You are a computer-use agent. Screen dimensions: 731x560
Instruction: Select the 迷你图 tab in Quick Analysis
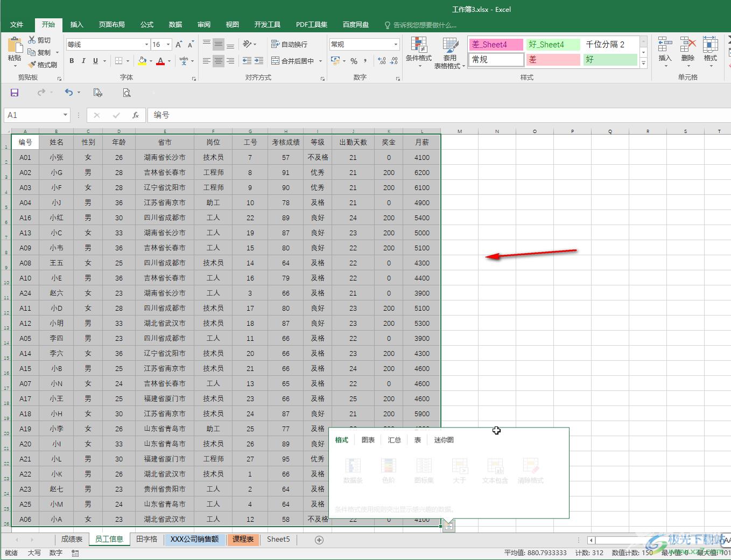444,440
